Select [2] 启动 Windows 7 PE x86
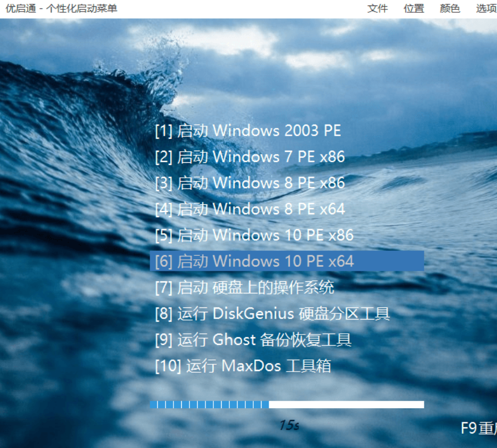 point(250,157)
